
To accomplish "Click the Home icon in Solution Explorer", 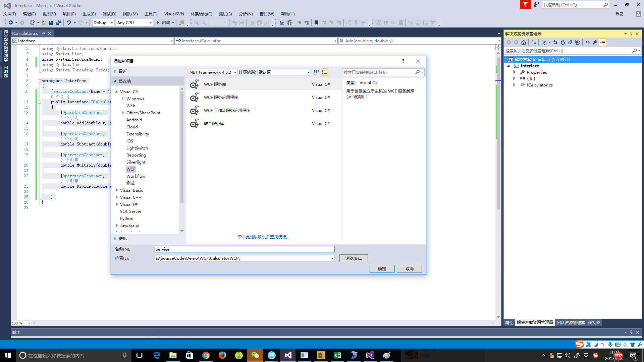I will coord(524,42).
